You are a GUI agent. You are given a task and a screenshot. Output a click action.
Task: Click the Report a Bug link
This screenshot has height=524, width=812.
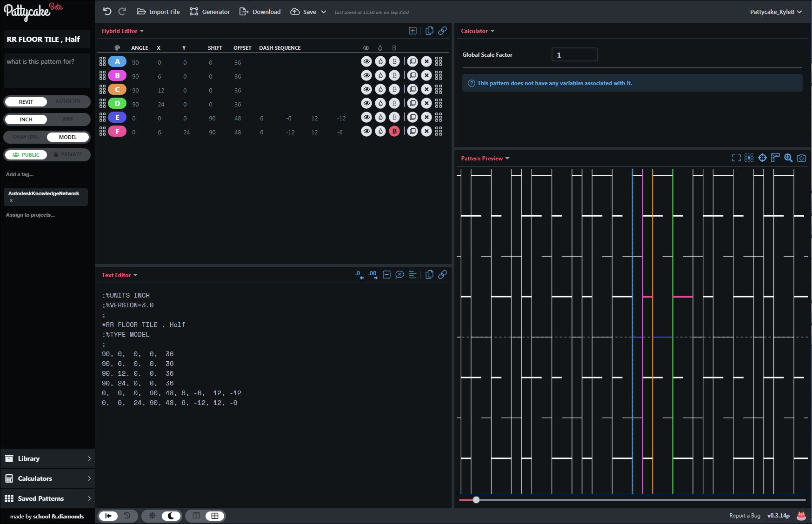pyautogui.click(x=745, y=516)
